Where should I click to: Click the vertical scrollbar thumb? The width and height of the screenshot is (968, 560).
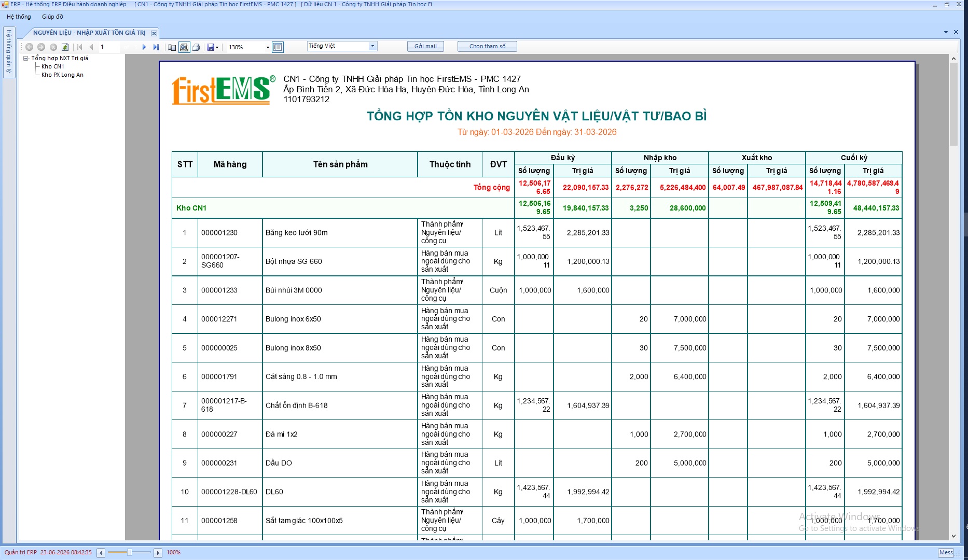coord(953,104)
